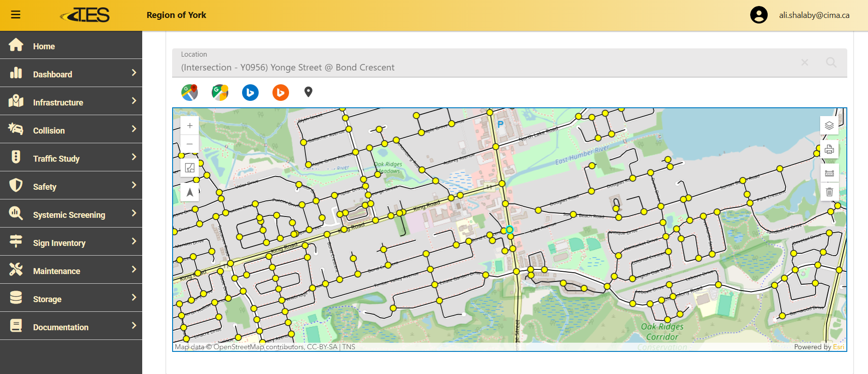The height and width of the screenshot is (374, 868).
Task: Expand the Dashboard menu
Action: pyautogui.click(x=71, y=74)
